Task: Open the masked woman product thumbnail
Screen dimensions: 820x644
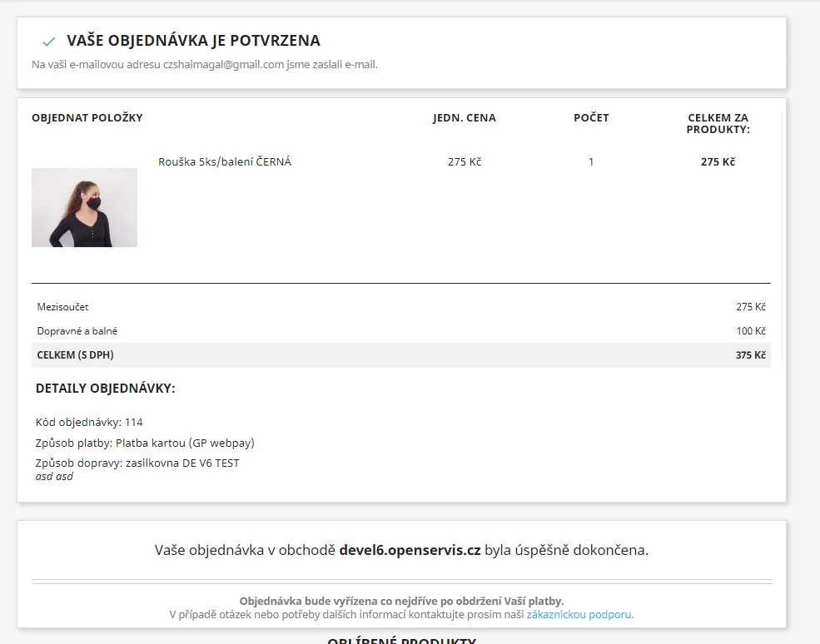Action: [x=84, y=207]
